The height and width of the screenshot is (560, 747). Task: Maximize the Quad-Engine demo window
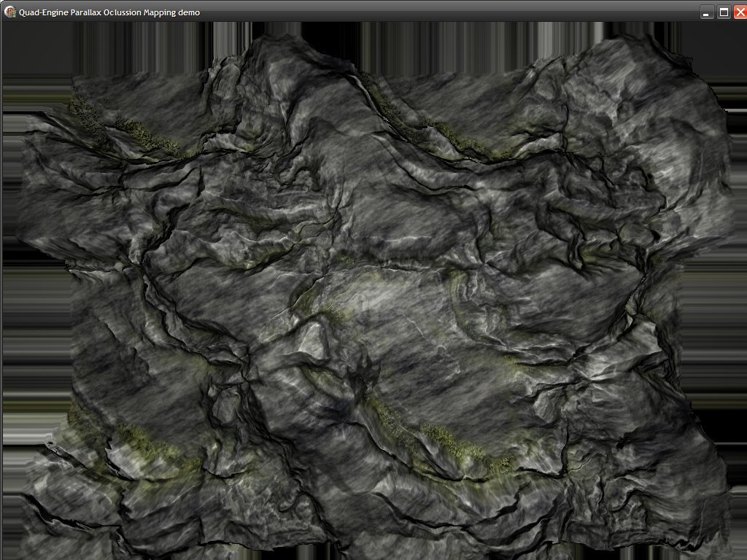724,12
